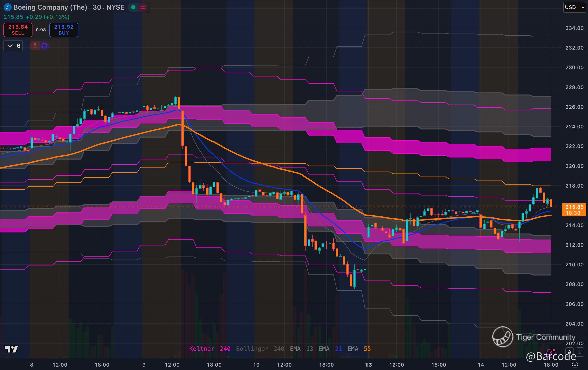Toggle log scale with the L button

click(580, 352)
